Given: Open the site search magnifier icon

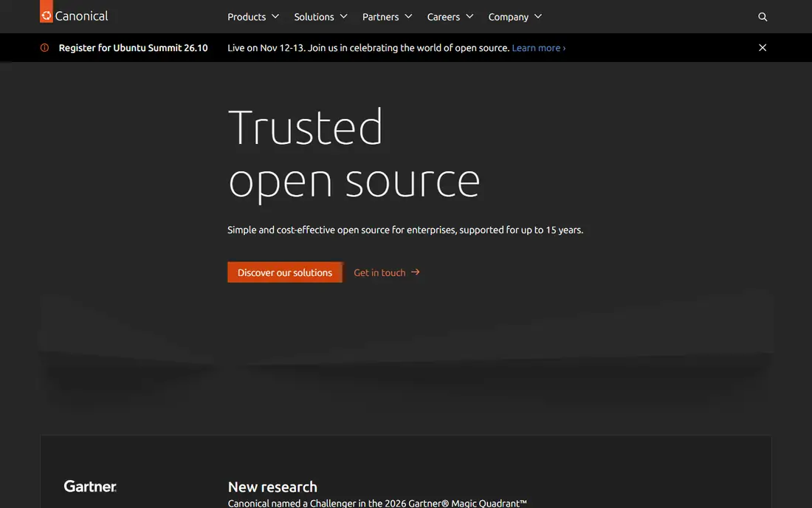Looking at the screenshot, I should tap(763, 16).
